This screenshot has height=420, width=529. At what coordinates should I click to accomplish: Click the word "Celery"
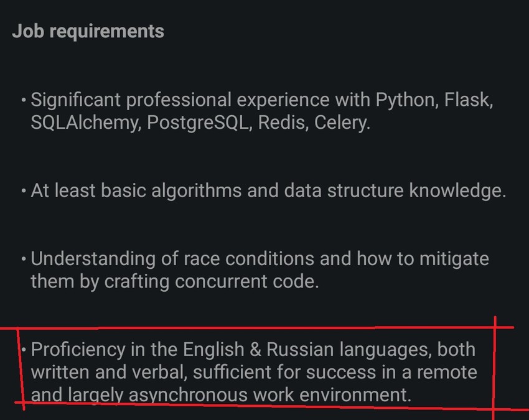click(x=342, y=123)
